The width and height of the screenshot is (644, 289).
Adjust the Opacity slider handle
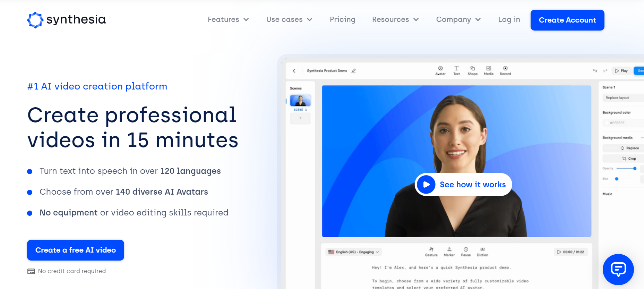pyautogui.click(x=635, y=169)
